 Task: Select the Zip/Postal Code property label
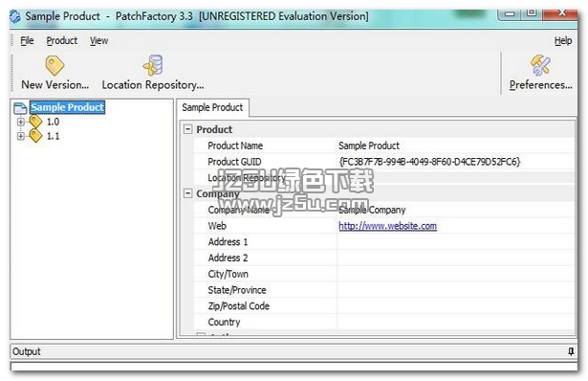[x=239, y=306]
